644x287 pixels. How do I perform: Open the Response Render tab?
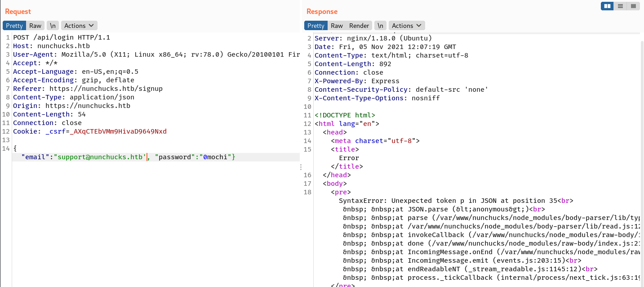pos(359,26)
